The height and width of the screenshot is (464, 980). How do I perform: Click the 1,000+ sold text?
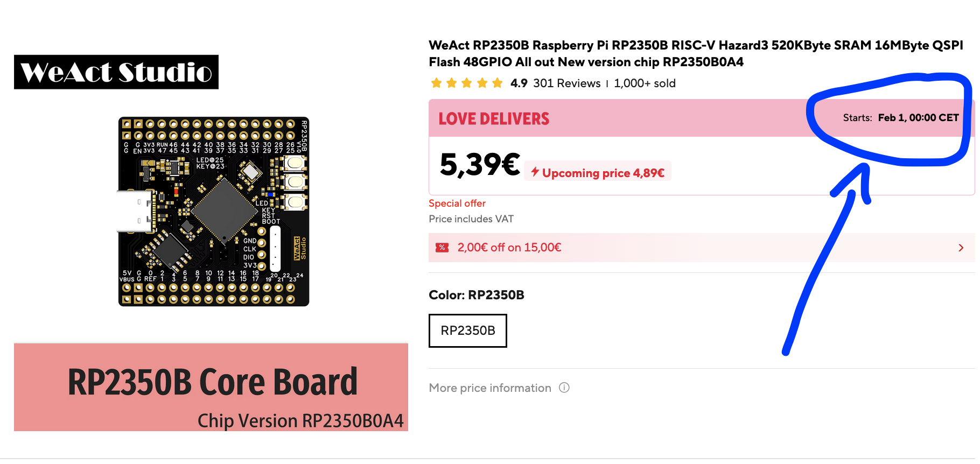click(x=645, y=83)
